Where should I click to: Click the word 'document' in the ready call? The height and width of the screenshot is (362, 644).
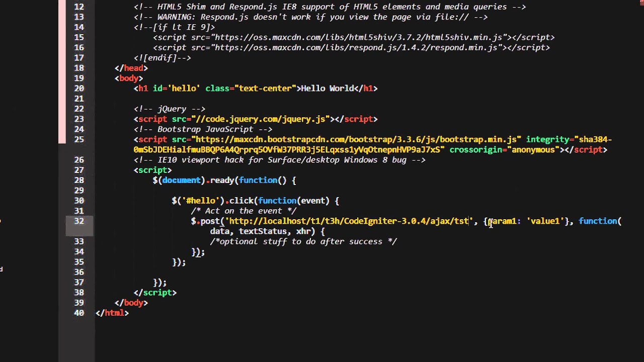[x=182, y=180]
